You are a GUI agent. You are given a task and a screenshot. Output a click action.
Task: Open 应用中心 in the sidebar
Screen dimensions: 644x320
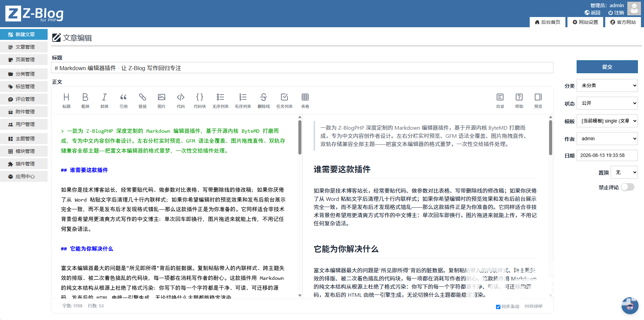[24, 176]
